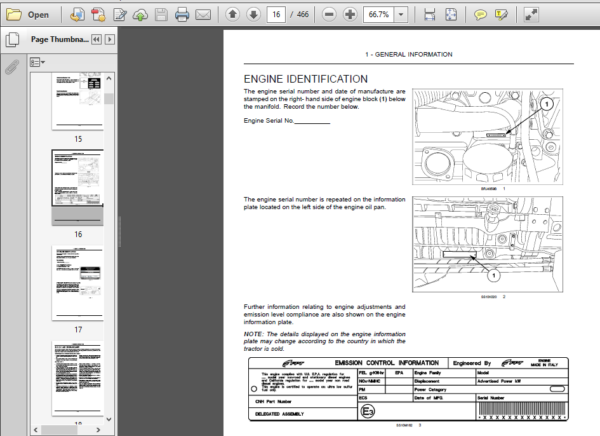Zoom out using the minus button
Image resolution: width=600 pixels, height=436 pixels.
pyautogui.click(x=329, y=15)
